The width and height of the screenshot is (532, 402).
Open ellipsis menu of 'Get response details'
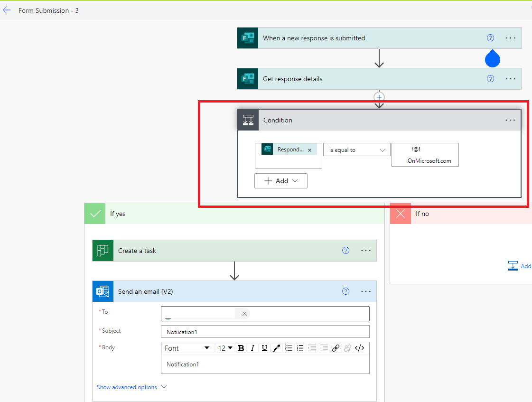tap(510, 79)
